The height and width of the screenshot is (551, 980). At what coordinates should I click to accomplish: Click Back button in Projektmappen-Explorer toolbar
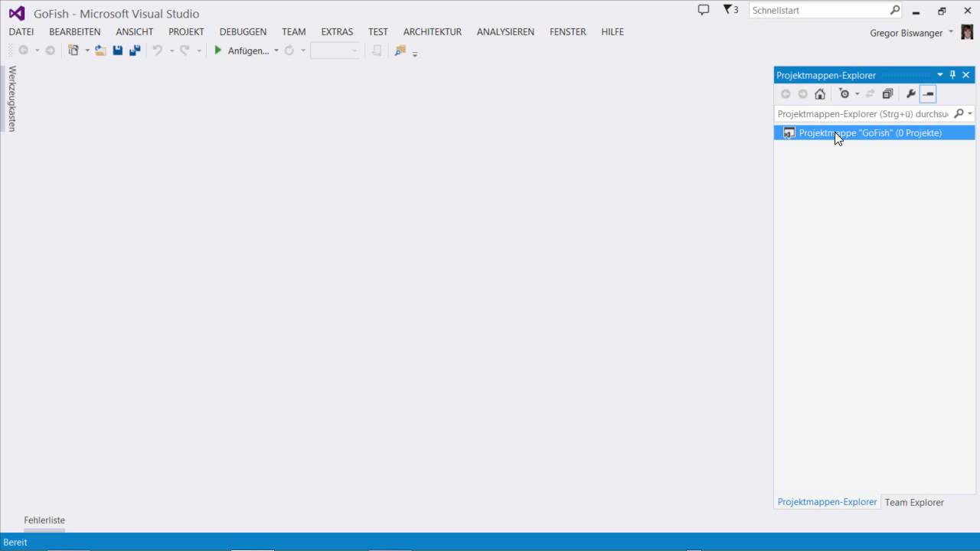pos(786,94)
